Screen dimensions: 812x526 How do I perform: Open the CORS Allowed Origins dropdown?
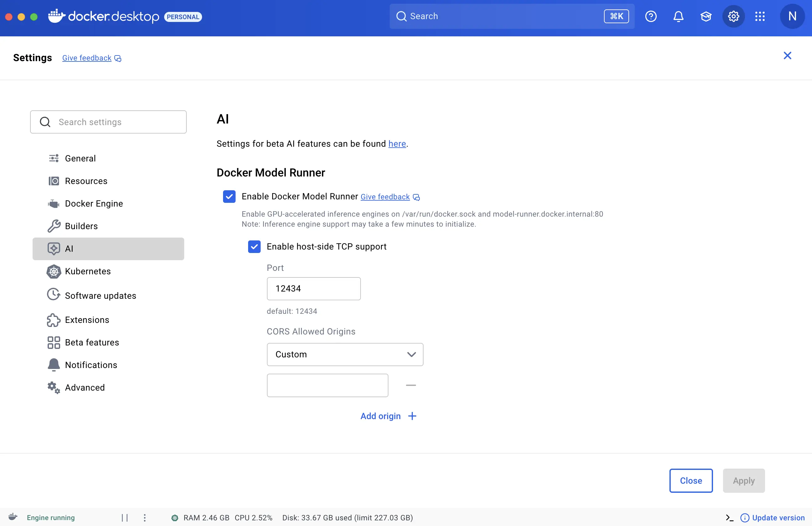pos(345,354)
